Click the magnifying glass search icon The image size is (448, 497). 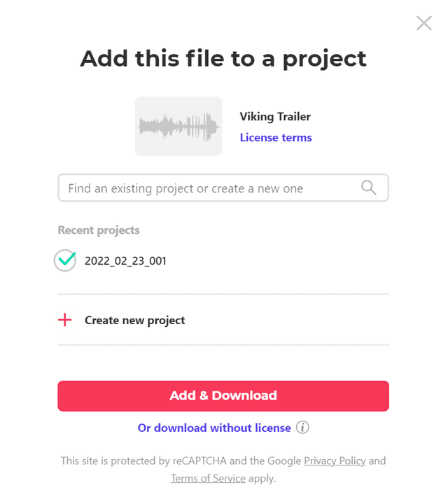[x=368, y=188]
